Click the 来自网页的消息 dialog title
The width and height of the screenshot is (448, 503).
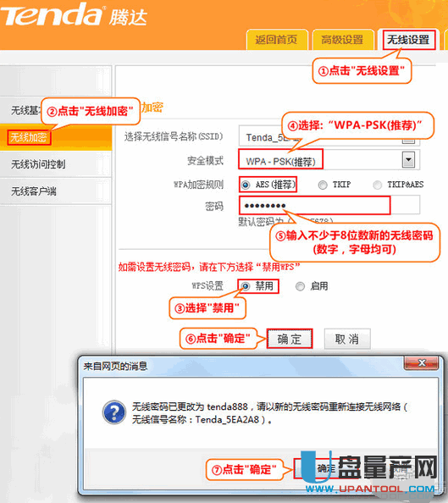115,366
